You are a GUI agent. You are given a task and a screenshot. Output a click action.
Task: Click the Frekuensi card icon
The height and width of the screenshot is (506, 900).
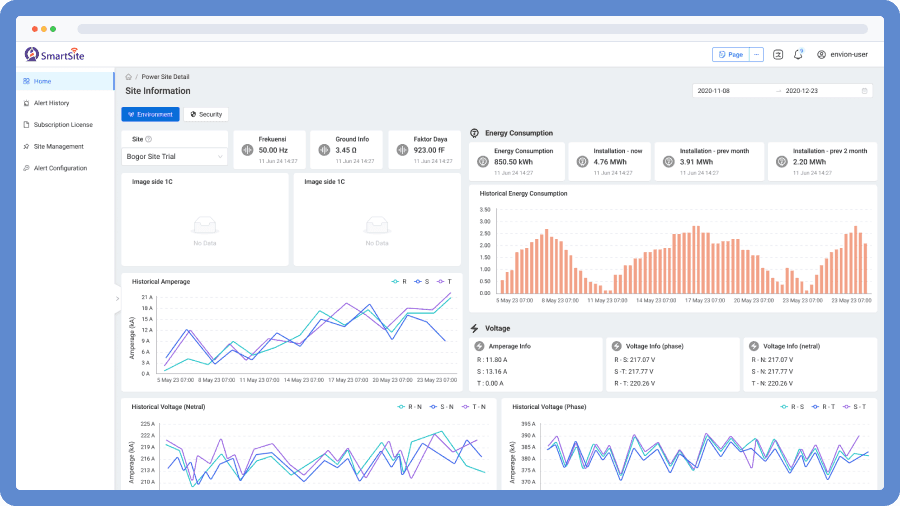coord(247,150)
